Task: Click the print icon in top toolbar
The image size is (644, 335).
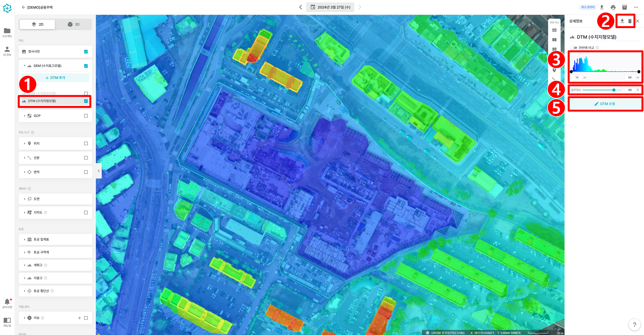Action: tap(613, 7)
